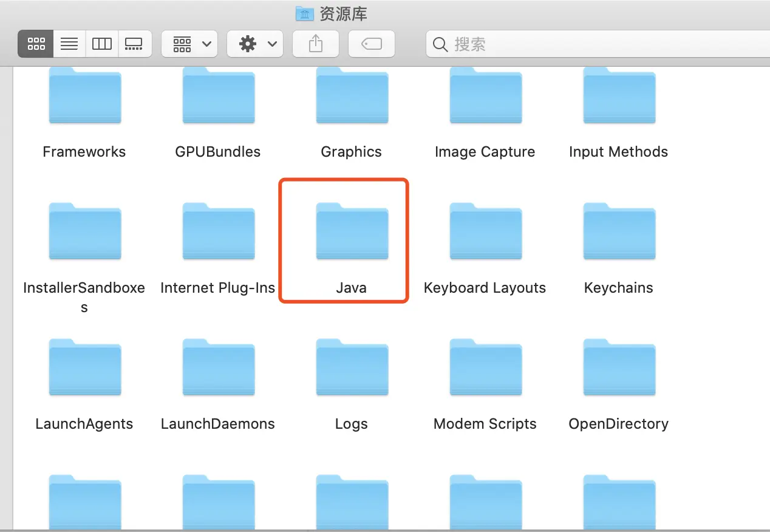The width and height of the screenshot is (770, 532).
Task: Click the Modem Scripts name label
Action: 485,424
